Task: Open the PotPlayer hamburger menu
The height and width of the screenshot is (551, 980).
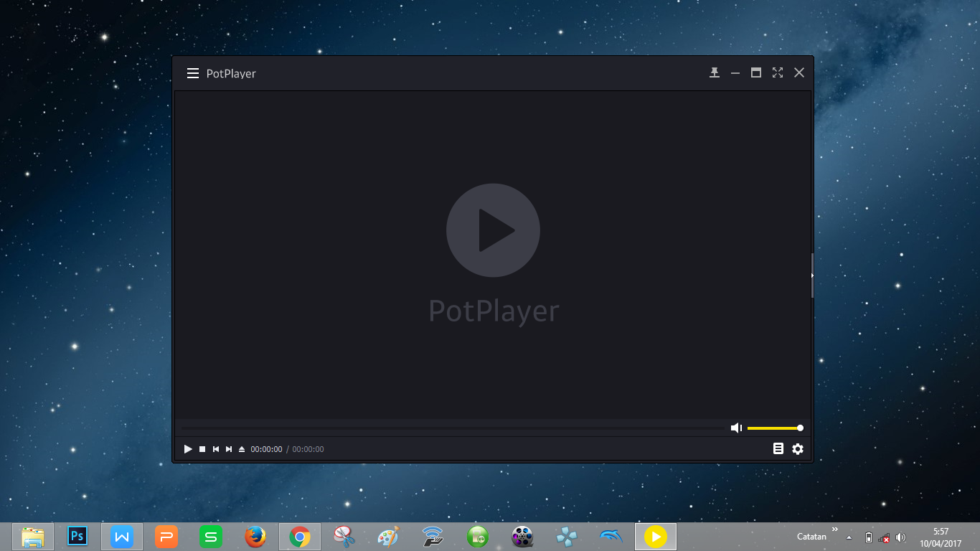Action: pos(192,72)
